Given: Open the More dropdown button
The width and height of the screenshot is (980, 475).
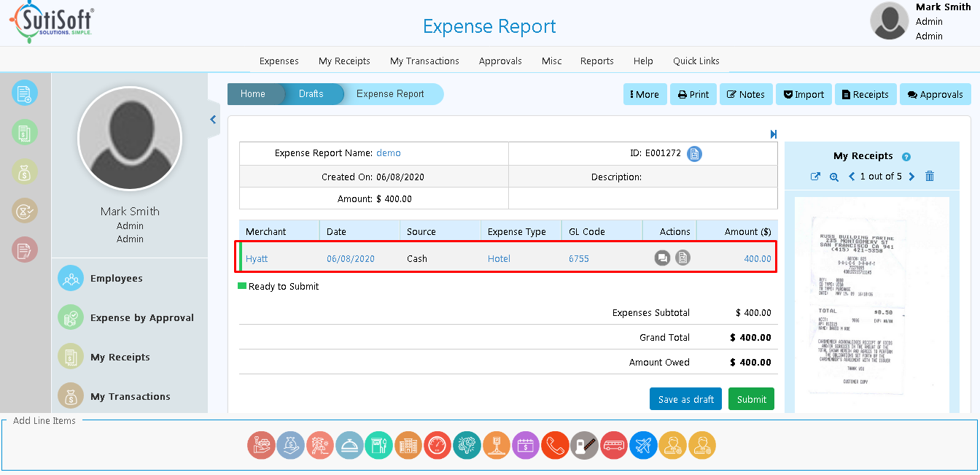Looking at the screenshot, I should 645,94.
